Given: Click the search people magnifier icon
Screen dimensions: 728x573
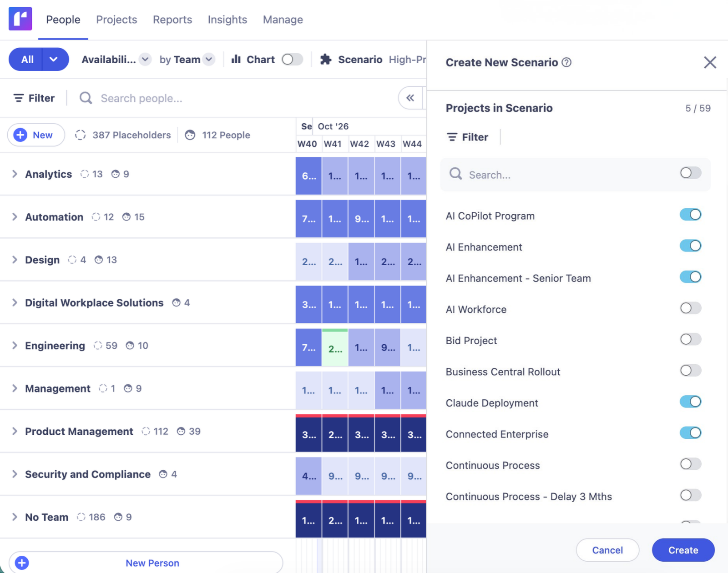Looking at the screenshot, I should pyautogui.click(x=86, y=98).
